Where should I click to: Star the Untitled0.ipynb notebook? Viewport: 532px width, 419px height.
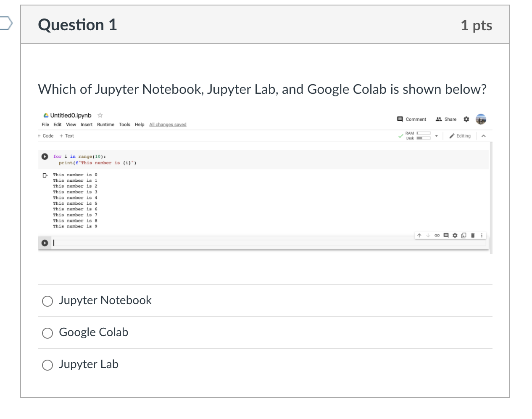coord(100,115)
